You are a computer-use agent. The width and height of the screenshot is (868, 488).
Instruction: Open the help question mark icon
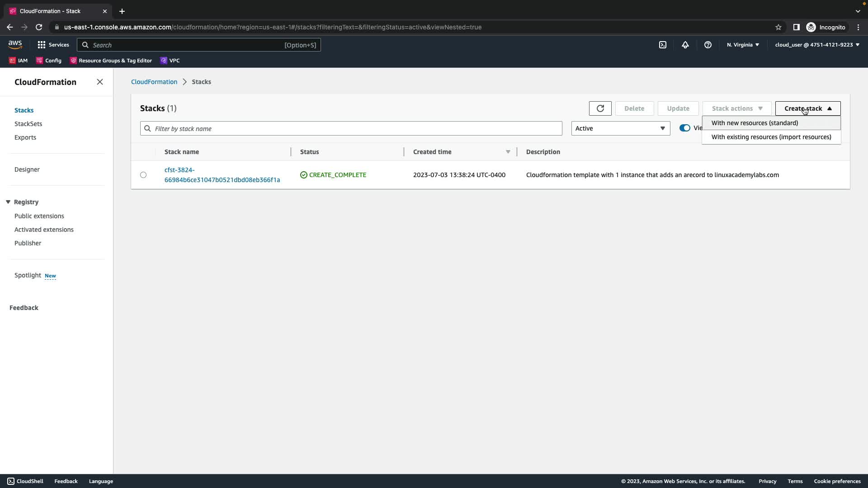[x=708, y=45]
